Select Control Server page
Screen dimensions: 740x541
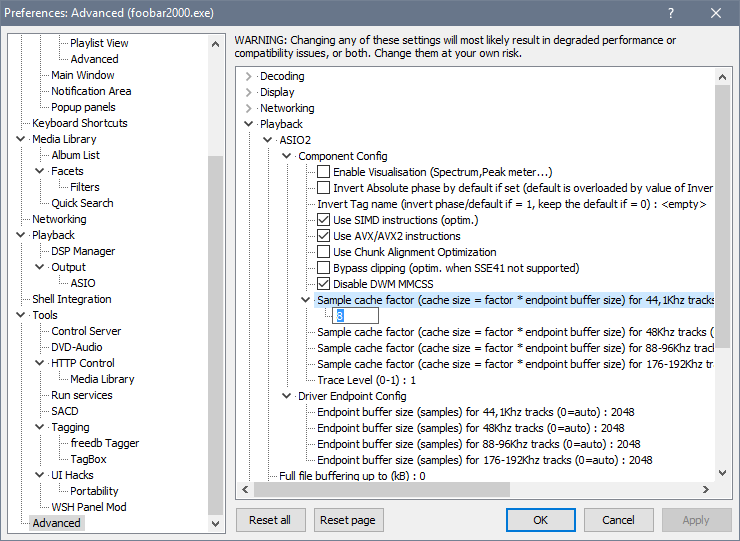click(x=86, y=331)
